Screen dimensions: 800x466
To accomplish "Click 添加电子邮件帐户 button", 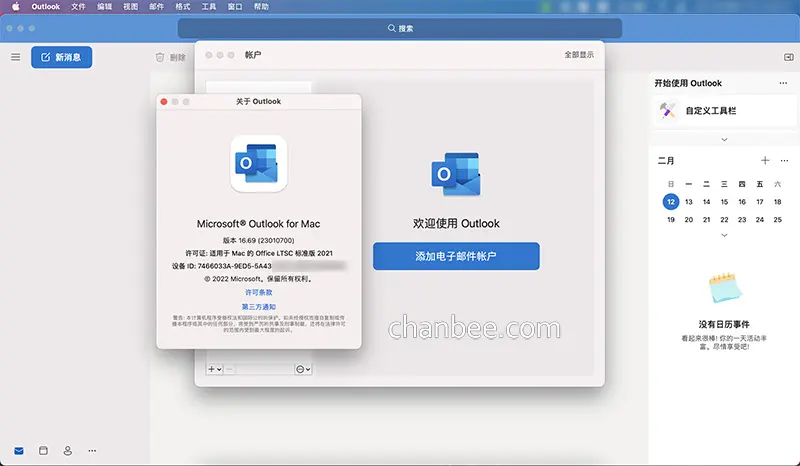I will [456, 256].
